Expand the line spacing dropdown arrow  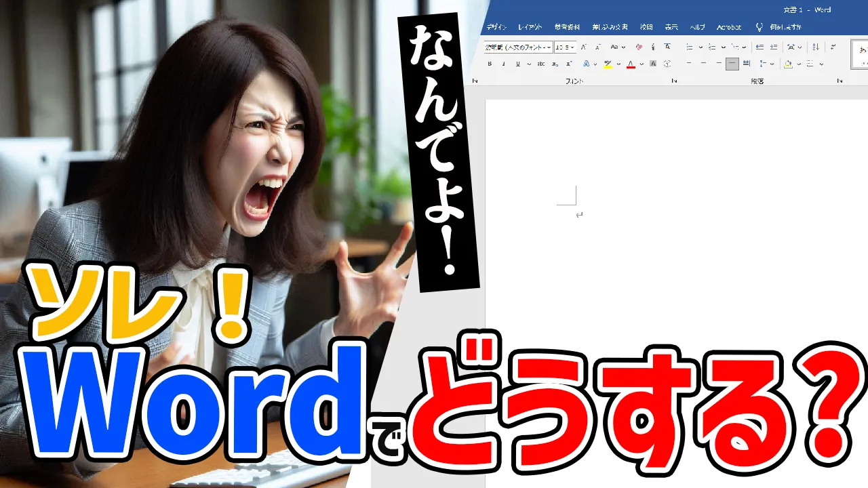point(772,64)
